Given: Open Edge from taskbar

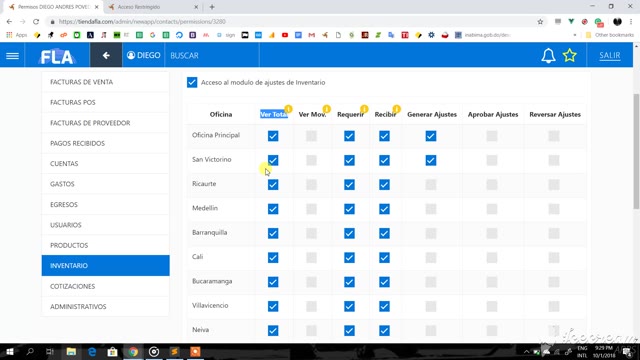Looking at the screenshot, I should click(92, 351).
